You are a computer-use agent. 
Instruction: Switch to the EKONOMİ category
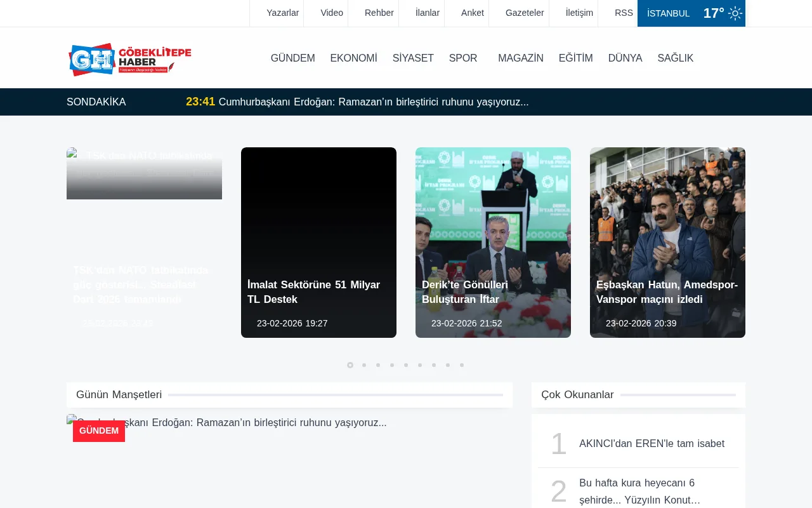coord(353,58)
